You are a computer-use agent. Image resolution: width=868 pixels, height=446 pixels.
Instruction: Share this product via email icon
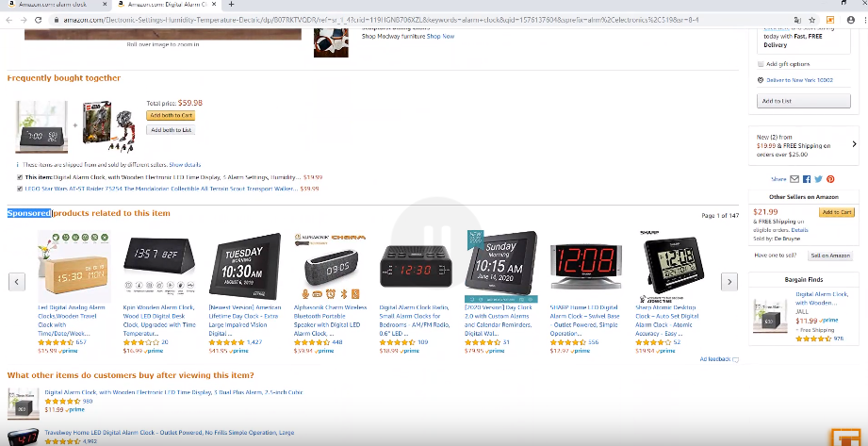[x=794, y=179]
